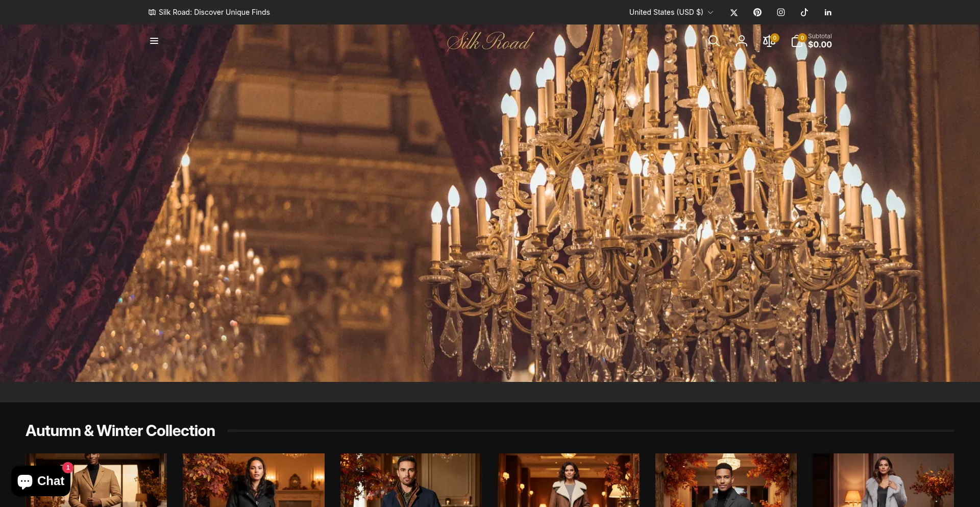The image size is (980, 507).
Task: Open the Instagram social link
Action: (x=781, y=12)
